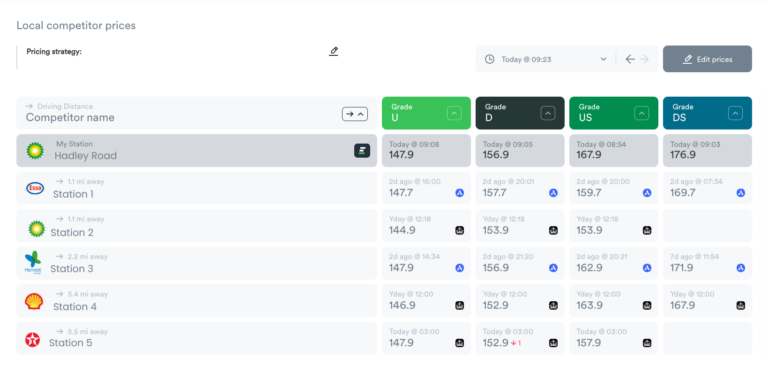Click Station 1 Grade US source icon
Viewport: 768px width, 373px height.
[647, 193]
